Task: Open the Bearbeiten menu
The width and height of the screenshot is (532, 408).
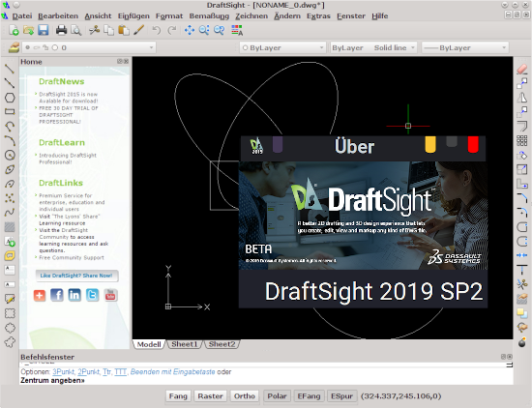Action: [x=58, y=15]
